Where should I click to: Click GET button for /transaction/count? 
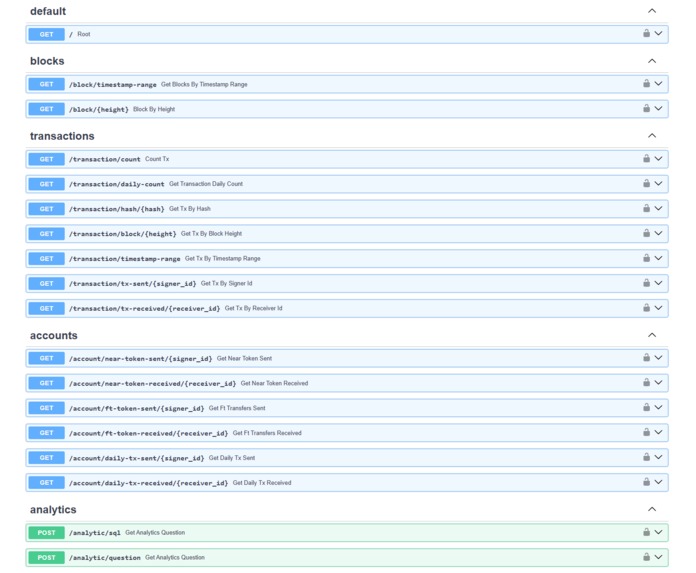(x=47, y=159)
